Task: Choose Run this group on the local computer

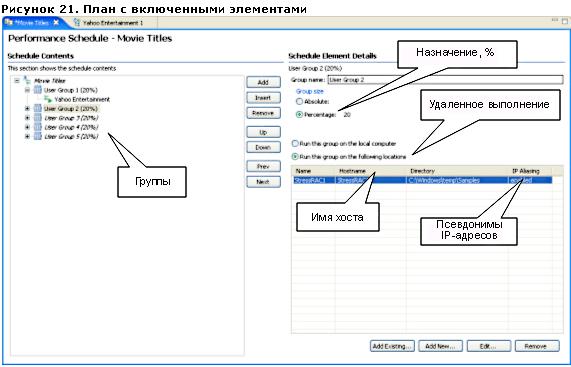Action: pyautogui.click(x=295, y=143)
